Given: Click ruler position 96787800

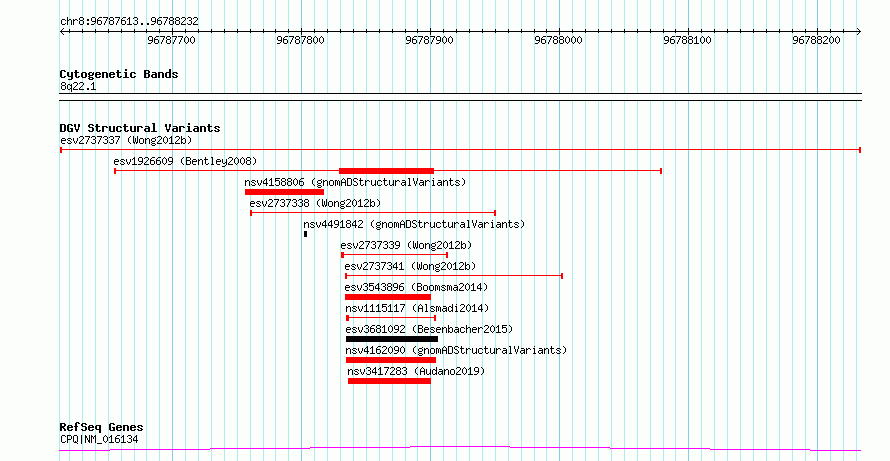Looking at the screenshot, I should point(300,40).
